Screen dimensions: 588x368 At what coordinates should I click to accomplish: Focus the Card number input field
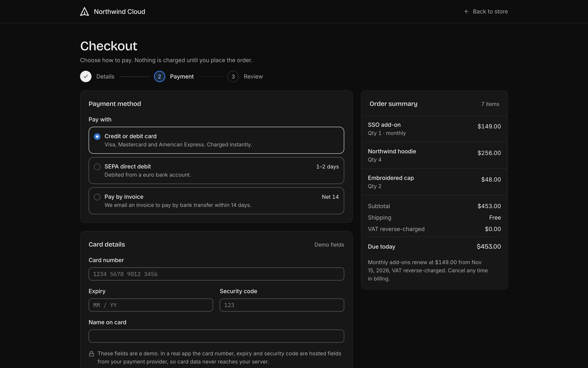pos(216,274)
